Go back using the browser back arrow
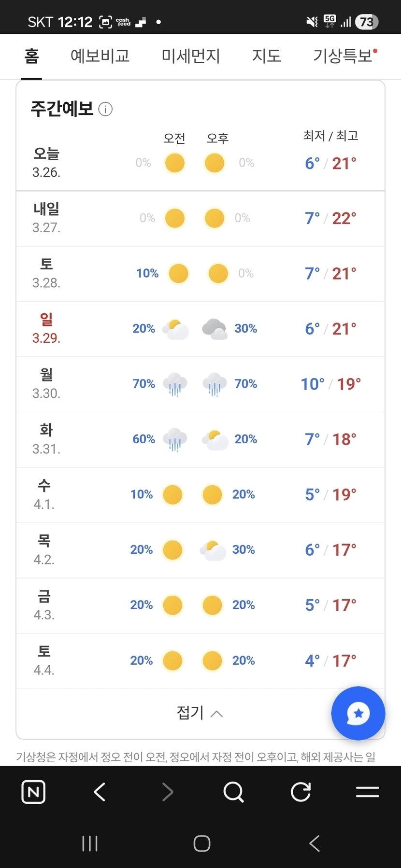This screenshot has height=868, width=401. click(100, 792)
